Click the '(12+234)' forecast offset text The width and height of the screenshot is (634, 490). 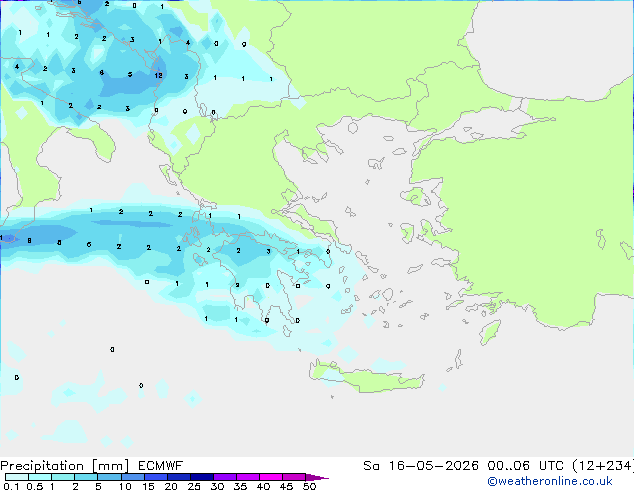[603, 466]
